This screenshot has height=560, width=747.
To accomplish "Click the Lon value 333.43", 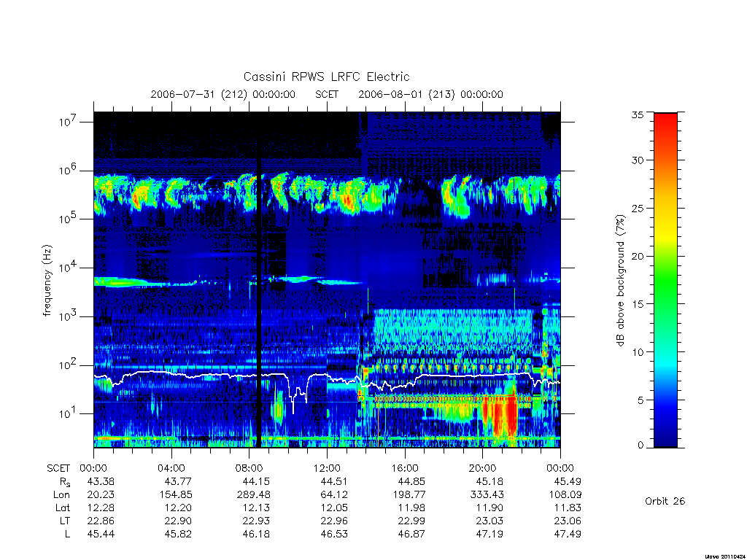I will pos(487,495).
